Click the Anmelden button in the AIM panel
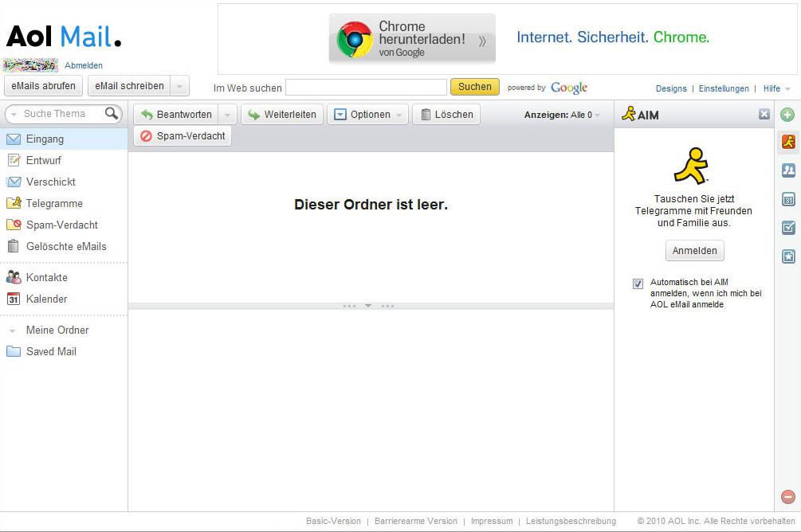This screenshot has height=532, width=801. click(x=693, y=250)
